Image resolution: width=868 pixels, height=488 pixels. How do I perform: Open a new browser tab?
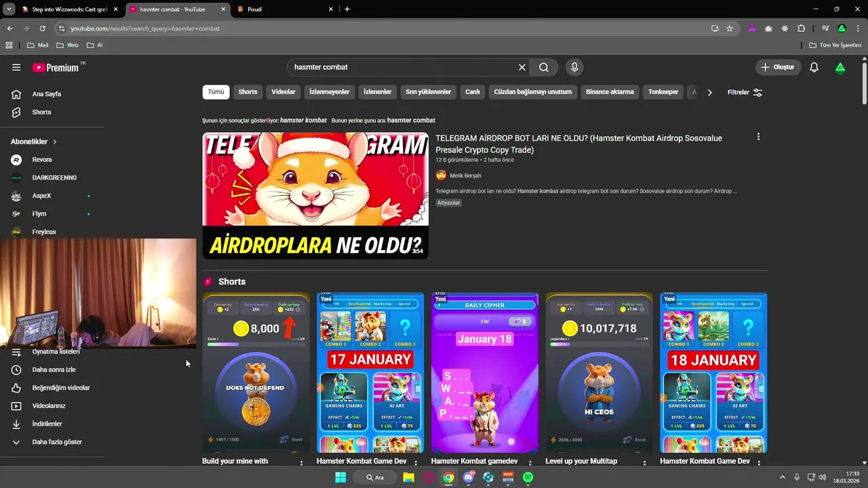[347, 9]
